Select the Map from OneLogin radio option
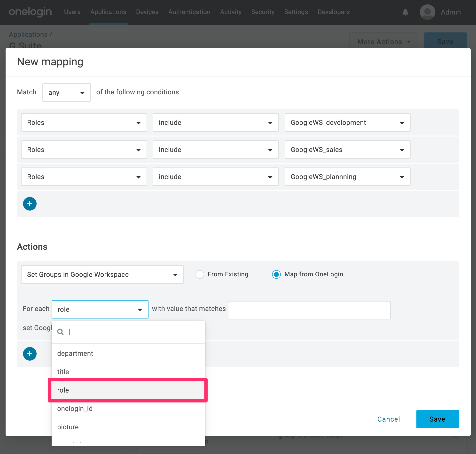Screen dimensions: 476x454 pos(276,274)
